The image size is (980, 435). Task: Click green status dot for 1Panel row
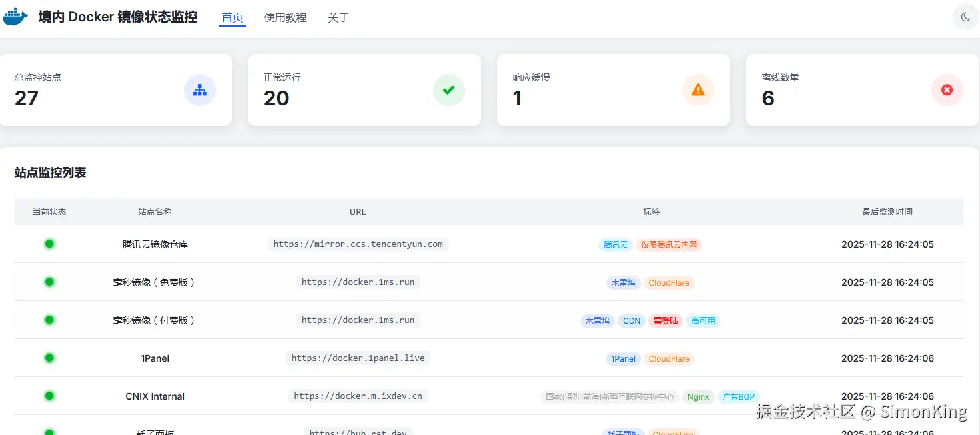tap(49, 358)
